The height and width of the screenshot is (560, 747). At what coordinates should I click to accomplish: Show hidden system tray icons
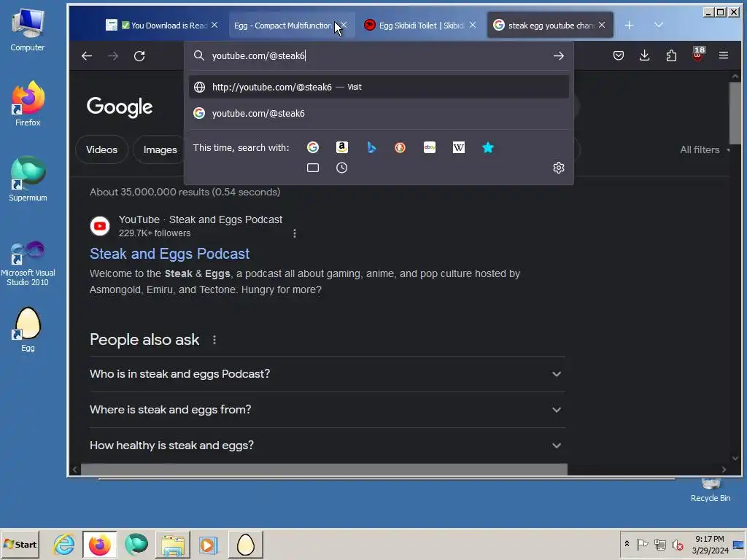(x=627, y=544)
